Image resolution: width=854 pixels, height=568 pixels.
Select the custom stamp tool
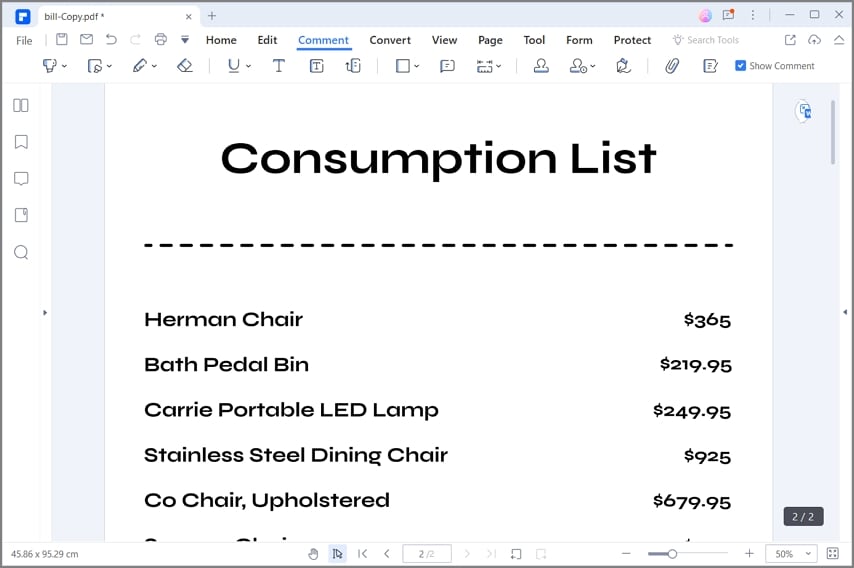coord(578,66)
